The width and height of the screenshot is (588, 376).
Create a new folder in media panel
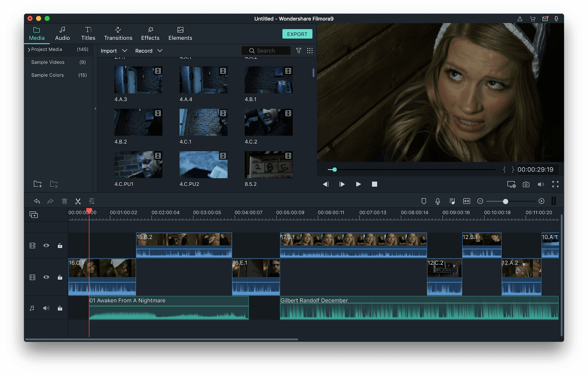coord(38,184)
